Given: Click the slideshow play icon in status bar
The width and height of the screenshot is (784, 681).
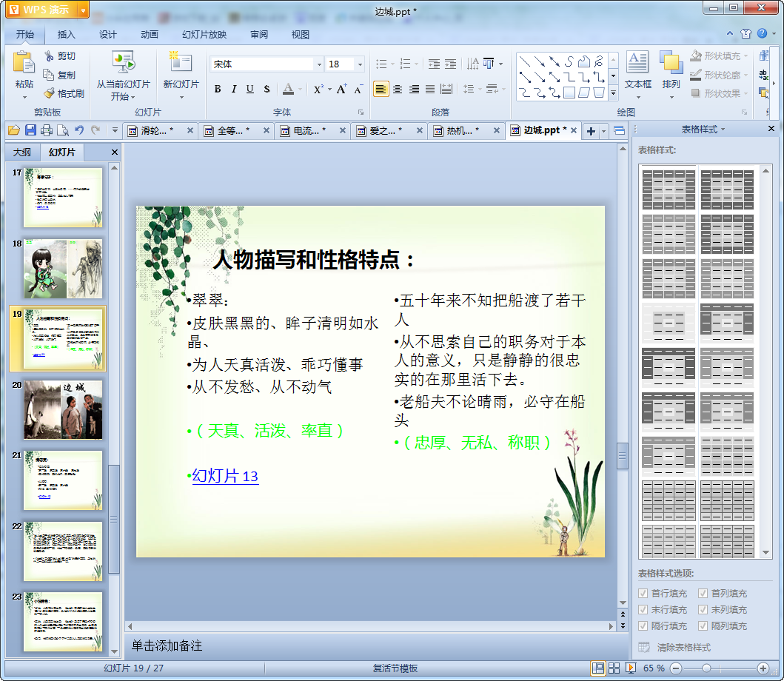Looking at the screenshot, I should 631,668.
